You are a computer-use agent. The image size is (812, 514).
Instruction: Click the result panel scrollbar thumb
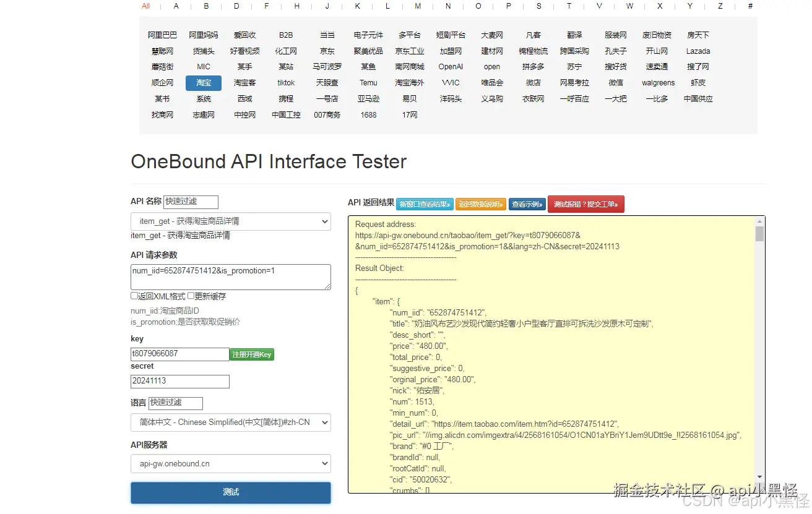(759, 234)
